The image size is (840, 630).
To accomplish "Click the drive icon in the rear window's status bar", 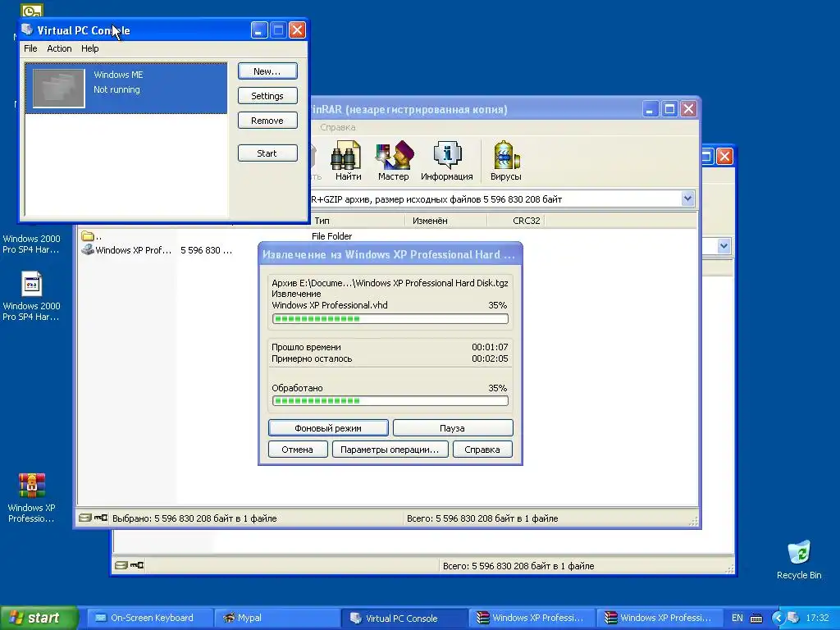I will (121, 565).
